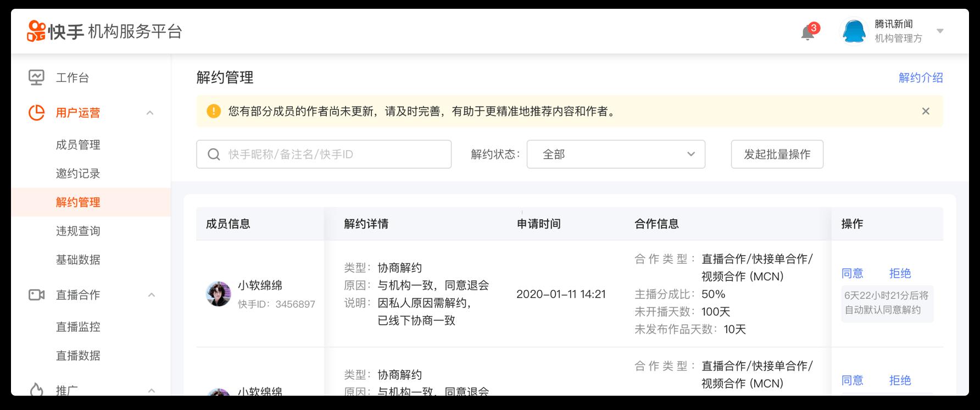Click the 推广 flame icon
The height and width of the screenshot is (410, 980).
click(x=36, y=390)
